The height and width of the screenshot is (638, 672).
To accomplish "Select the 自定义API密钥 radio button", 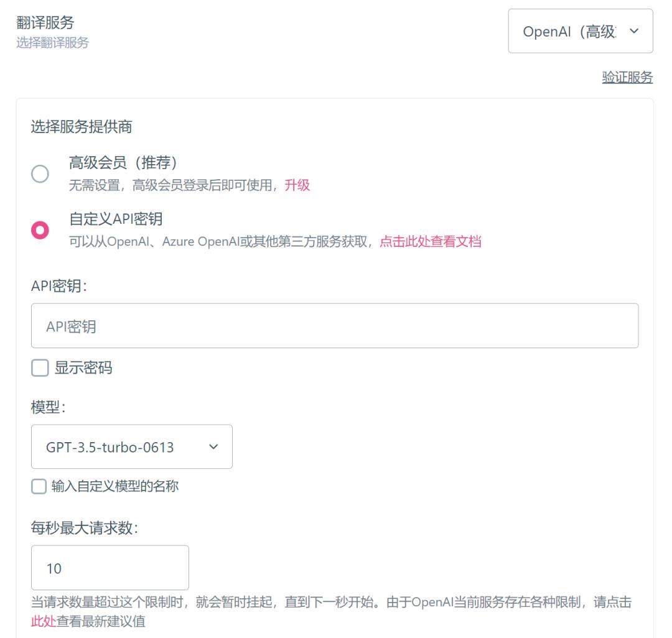I will pyautogui.click(x=40, y=230).
